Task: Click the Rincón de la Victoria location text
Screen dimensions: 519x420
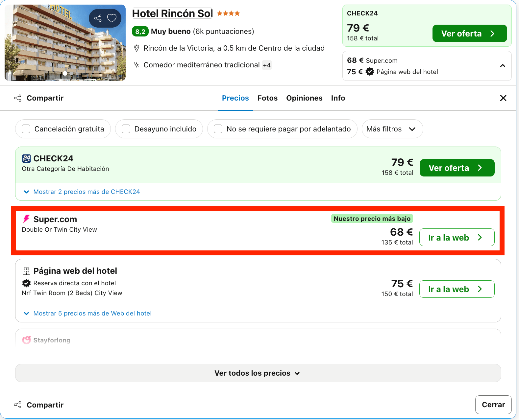Action: [234, 48]
